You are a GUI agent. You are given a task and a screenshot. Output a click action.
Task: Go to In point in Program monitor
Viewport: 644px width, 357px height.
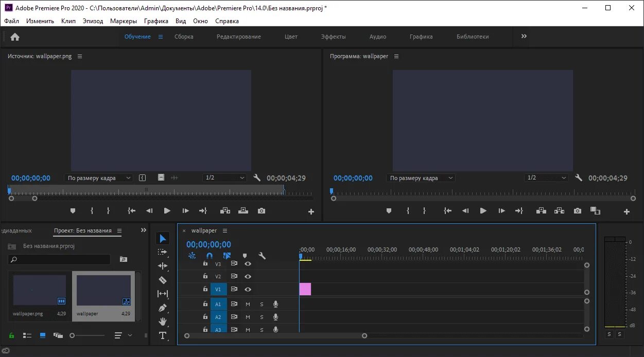[448, 211]
